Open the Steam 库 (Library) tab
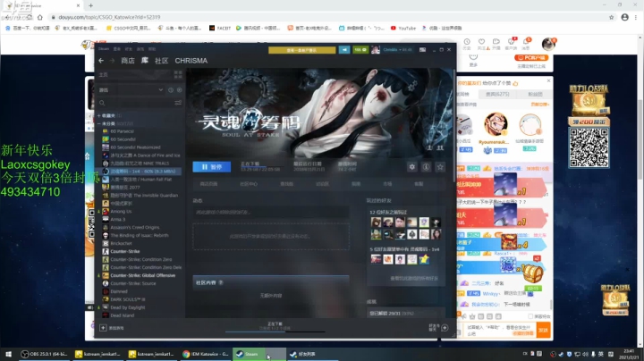The image size is (644, 361). pyautogui.click(x=145, y=60)
